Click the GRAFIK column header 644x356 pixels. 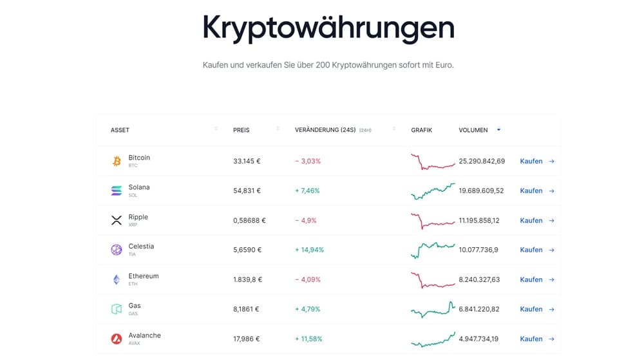421,130
